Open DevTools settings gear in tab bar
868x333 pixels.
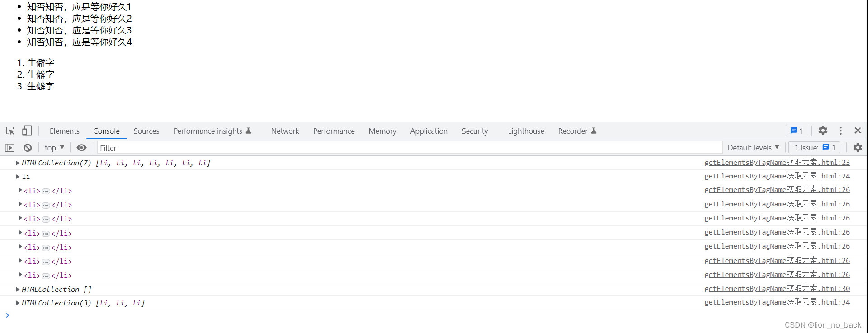(x=823, y=131)
